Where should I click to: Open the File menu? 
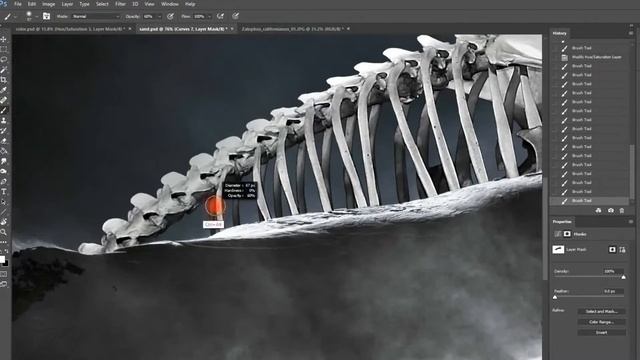tap(18, 4)
